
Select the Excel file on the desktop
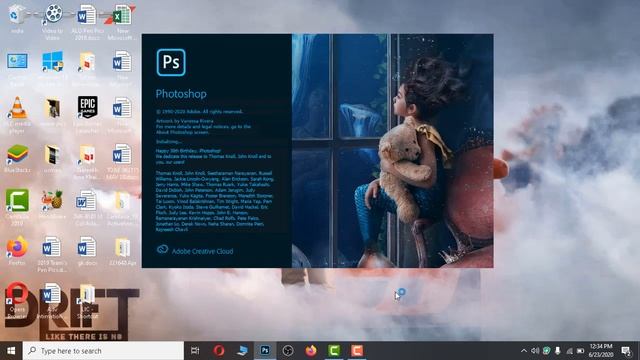click(x=122, y=21)
